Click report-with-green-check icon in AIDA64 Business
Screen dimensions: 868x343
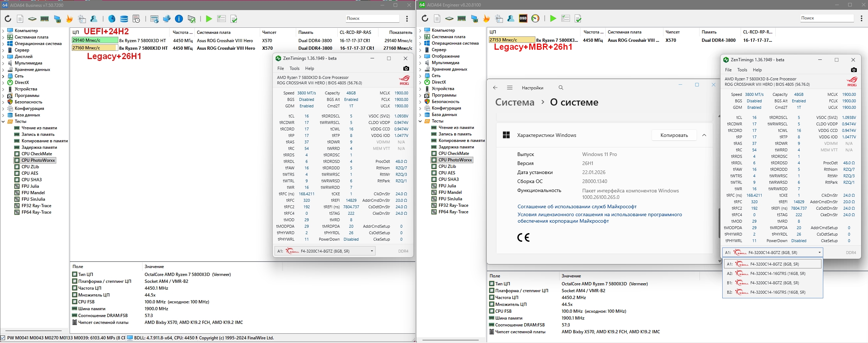pyautogui.click(x=234, y=19)
